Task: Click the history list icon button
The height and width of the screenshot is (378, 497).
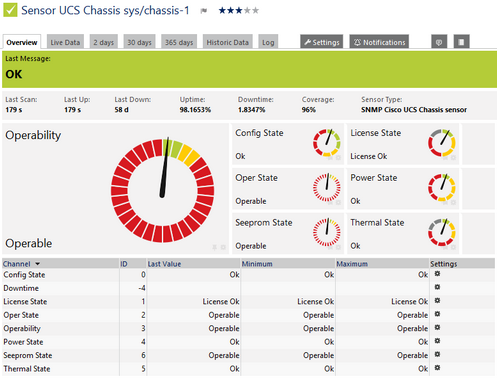Action: coord(461,42)
